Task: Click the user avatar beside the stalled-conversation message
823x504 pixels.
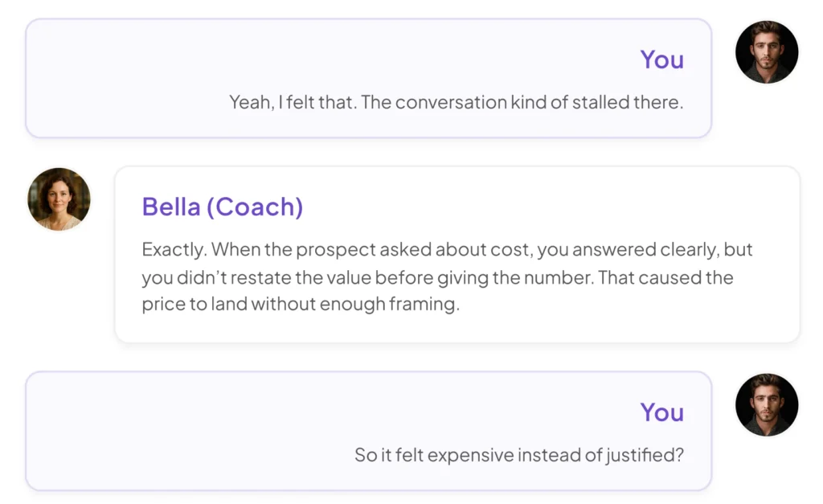Action: (766, 52)
